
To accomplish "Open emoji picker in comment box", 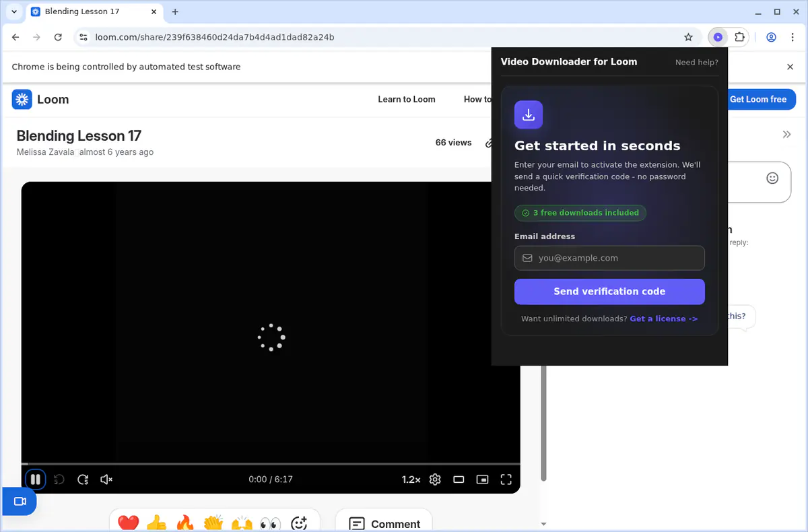I will click(x=772, y=178).
